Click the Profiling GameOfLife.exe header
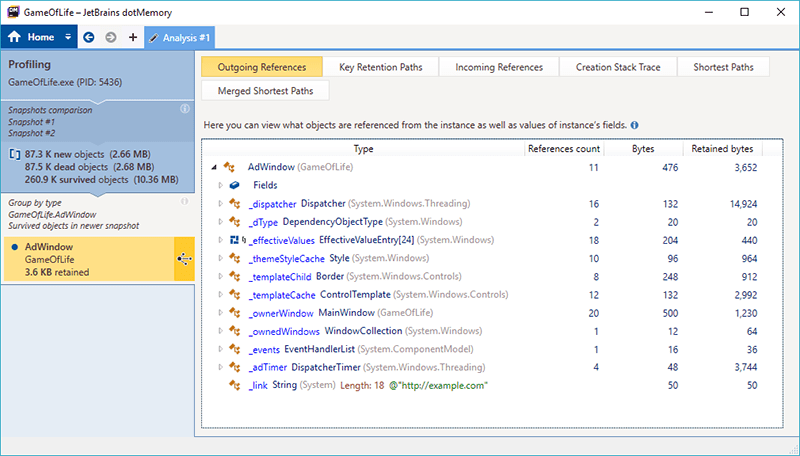The width and height of the screenshot is (800, 456). 97,72
